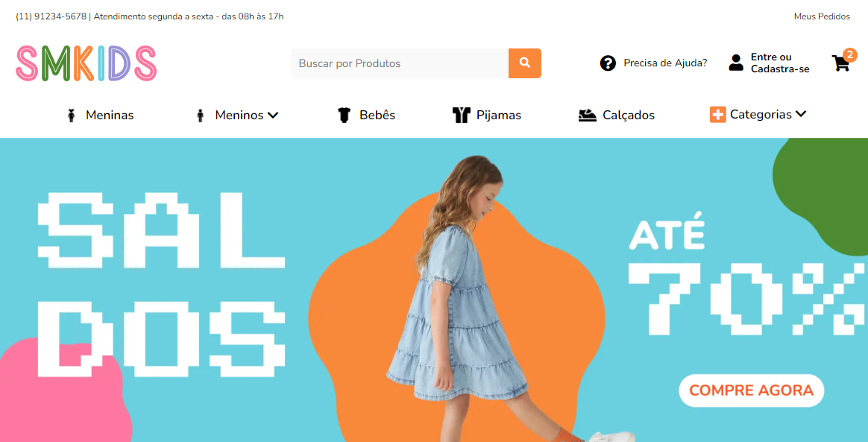Expand the Meninos dropdown chevron
The height and width of the screenshot is (442, 868).
[273, 115]
